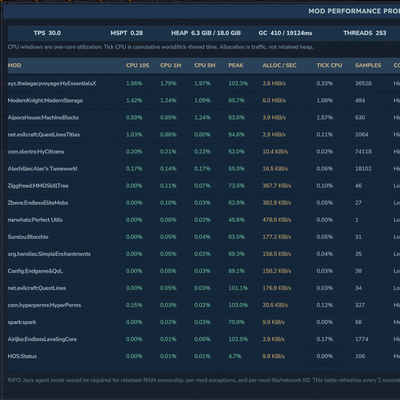
Task: Select the HOS:Status mod row
Action: pyautogui.click(x=204, y=356)
